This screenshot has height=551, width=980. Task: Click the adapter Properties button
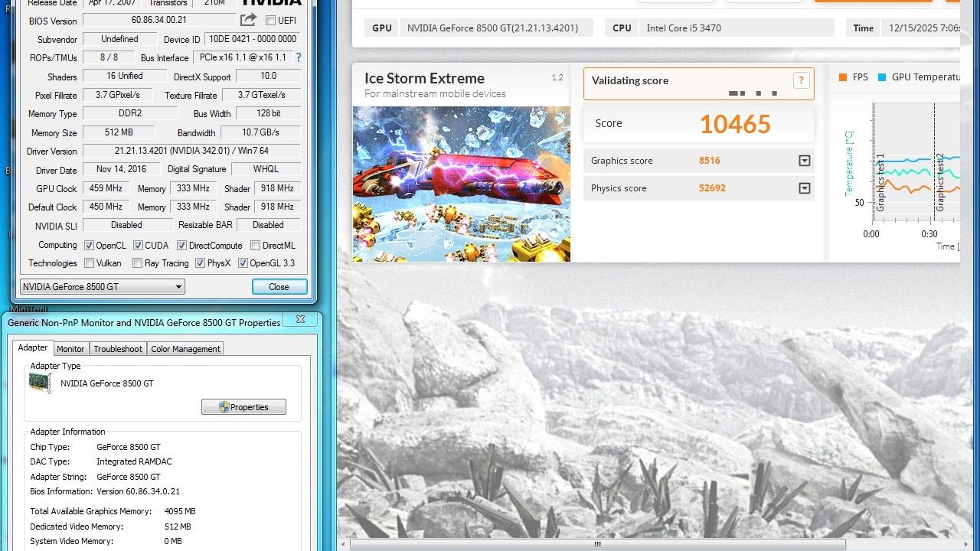click(x=243, y=407)
